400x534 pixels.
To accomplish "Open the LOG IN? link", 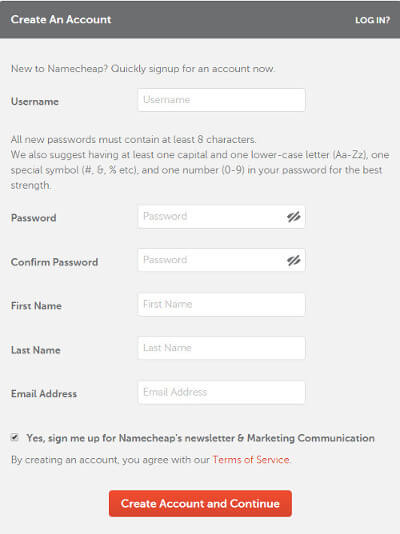I will [372, 20].
